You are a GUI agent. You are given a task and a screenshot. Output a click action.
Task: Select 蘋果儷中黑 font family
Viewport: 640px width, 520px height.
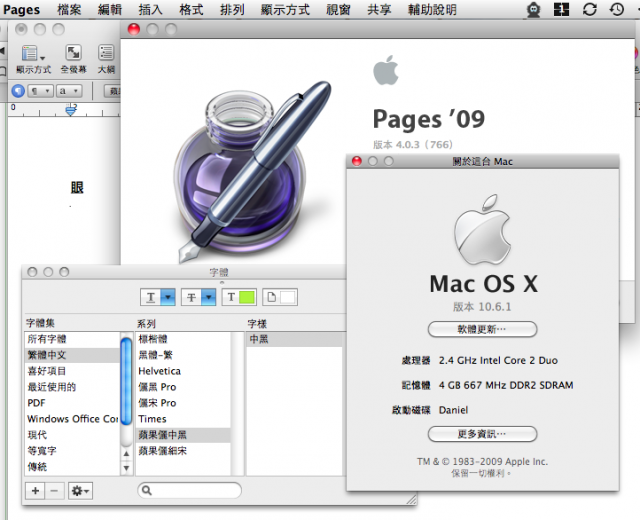(183, 435)
